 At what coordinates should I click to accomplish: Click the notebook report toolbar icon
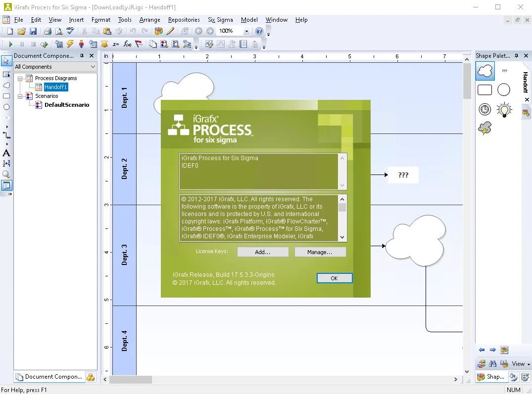(243, 44)
